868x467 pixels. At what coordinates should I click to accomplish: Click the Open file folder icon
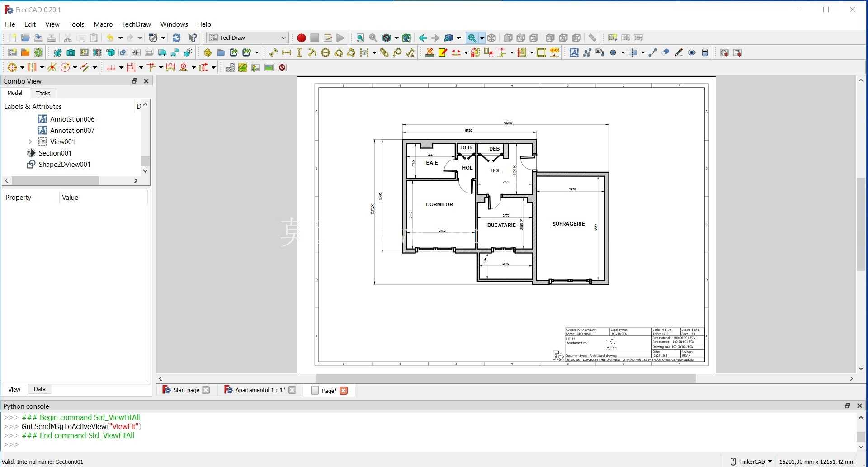tap(25, 38)
